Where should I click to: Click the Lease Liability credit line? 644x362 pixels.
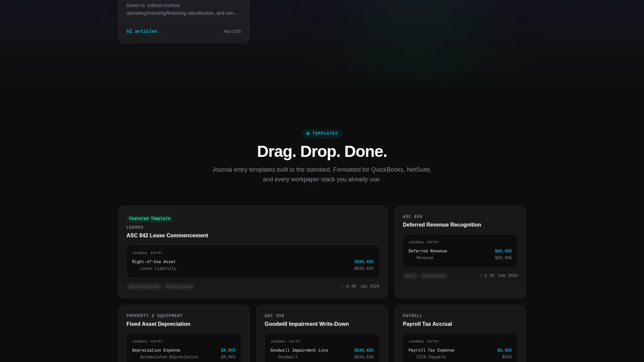[x=253, y=269]
